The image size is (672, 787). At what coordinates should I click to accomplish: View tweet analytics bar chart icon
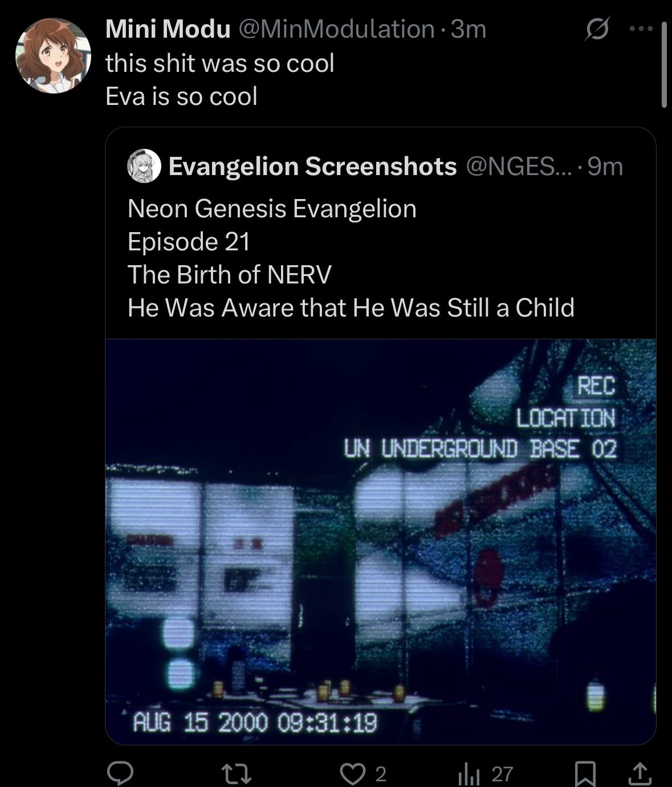coord(469,774)
